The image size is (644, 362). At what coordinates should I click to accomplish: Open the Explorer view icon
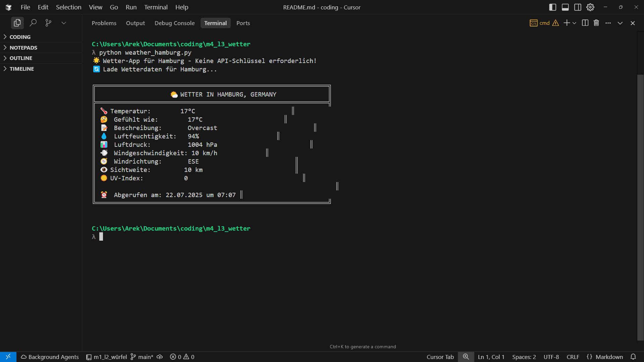click(17, 23)
